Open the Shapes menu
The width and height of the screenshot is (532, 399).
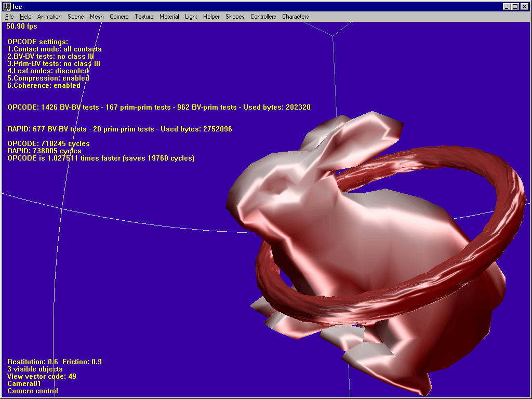pos(235,17)
